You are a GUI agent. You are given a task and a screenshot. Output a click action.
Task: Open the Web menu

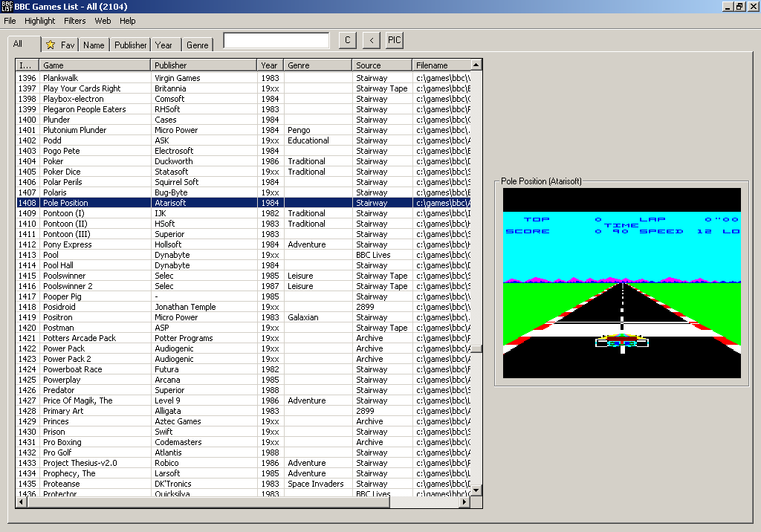[103, 21]
